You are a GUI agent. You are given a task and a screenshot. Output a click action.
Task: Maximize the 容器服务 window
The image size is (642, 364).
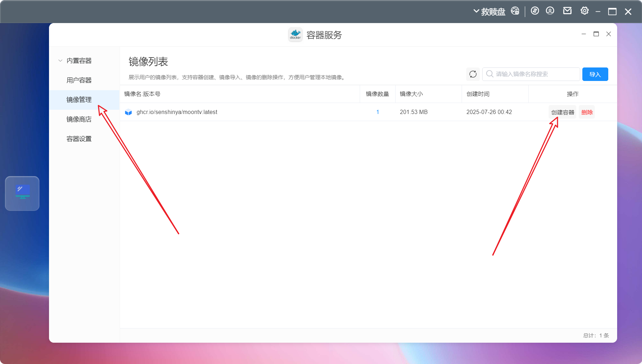[x=596, y=34]
